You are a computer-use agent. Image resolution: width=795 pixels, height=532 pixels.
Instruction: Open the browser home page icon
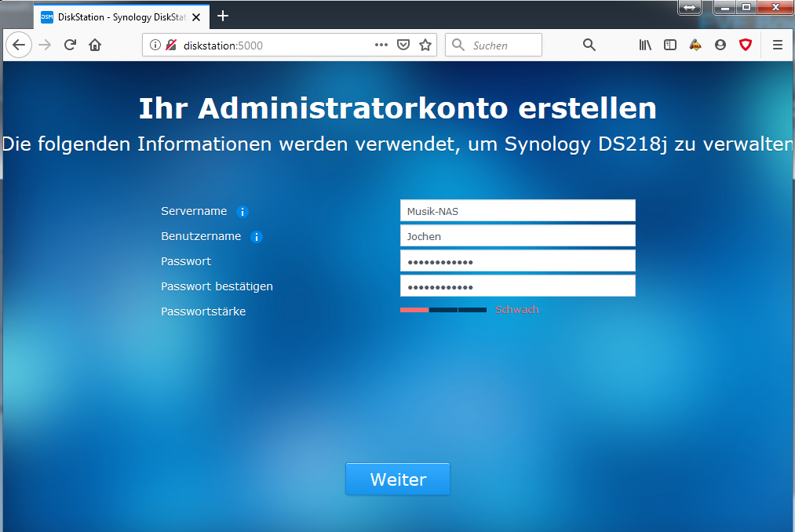pos(95,46)
